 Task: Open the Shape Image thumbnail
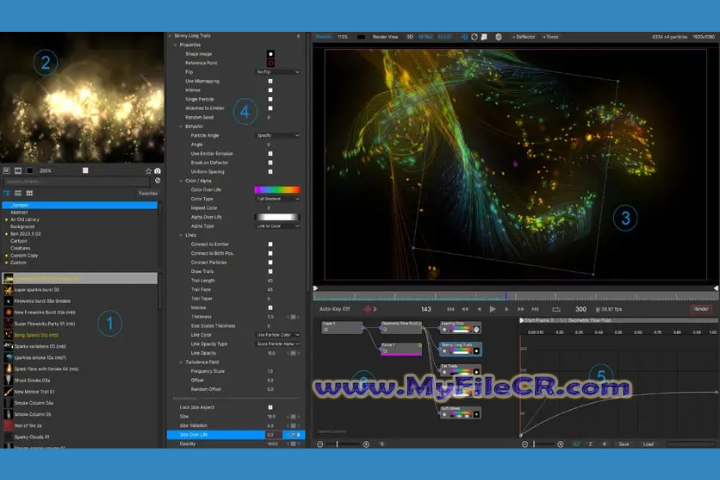coord(270,54)
